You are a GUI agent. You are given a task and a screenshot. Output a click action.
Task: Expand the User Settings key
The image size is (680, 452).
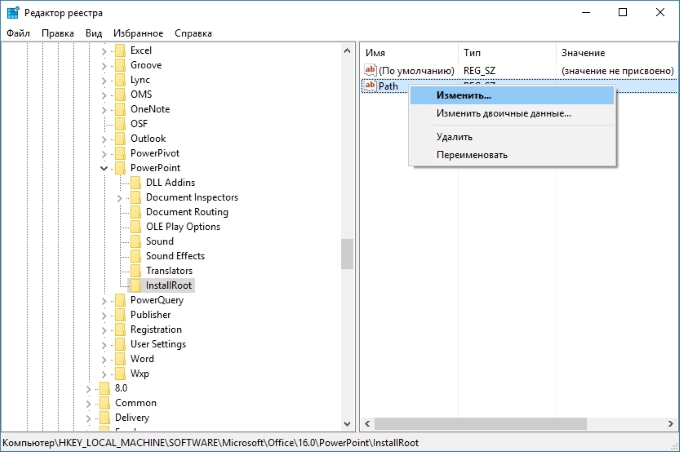[104, 345]
